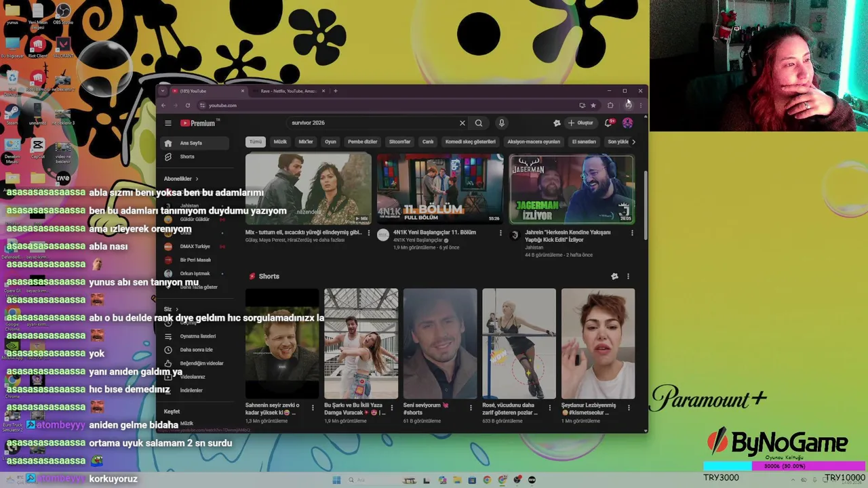868x488 pixels.
Task: Go to YouTube Premium logo home
Action: (198, 123)
